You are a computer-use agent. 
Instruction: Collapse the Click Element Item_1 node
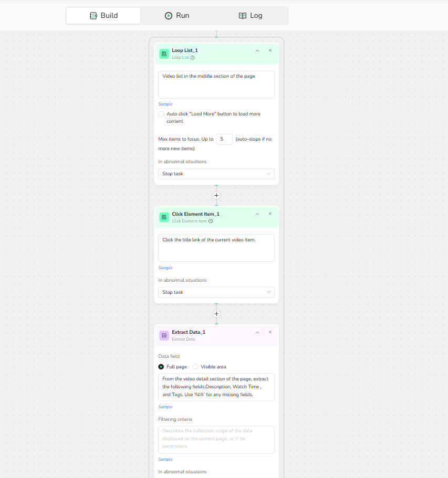tap(257, 214)
